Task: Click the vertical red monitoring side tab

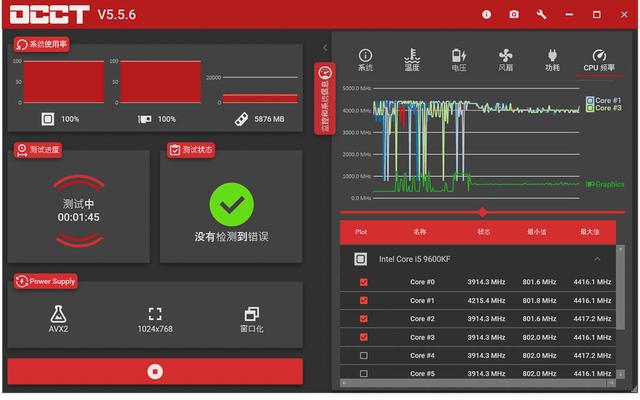Action: 325,98
